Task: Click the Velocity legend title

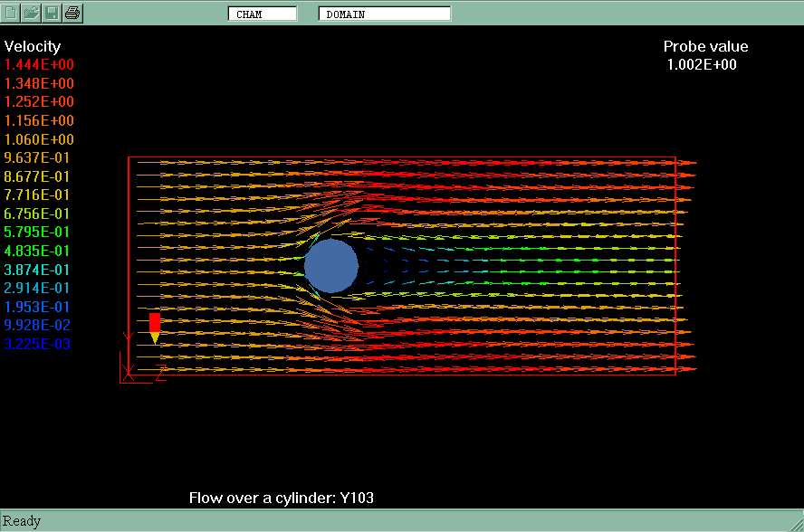Action: point(33,47)
